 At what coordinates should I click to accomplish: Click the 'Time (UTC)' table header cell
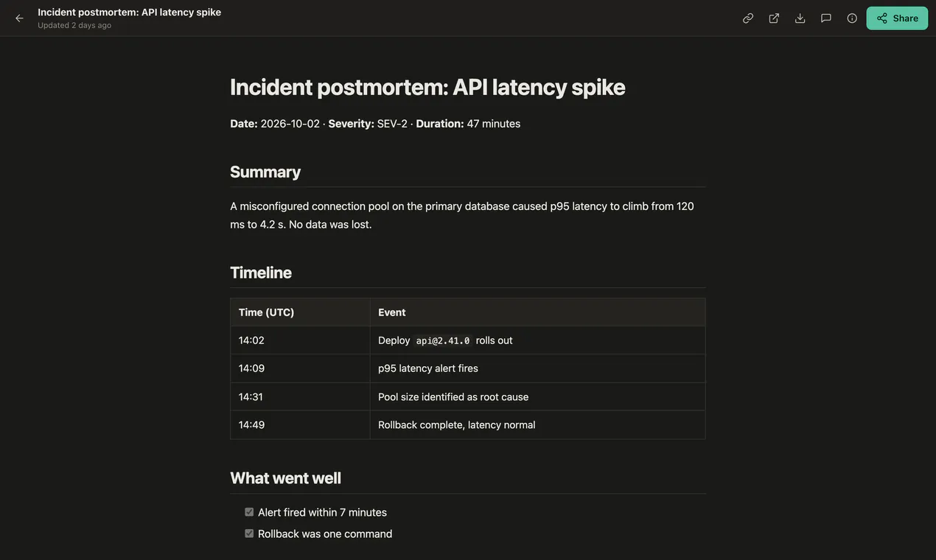[x=300, y=312]
